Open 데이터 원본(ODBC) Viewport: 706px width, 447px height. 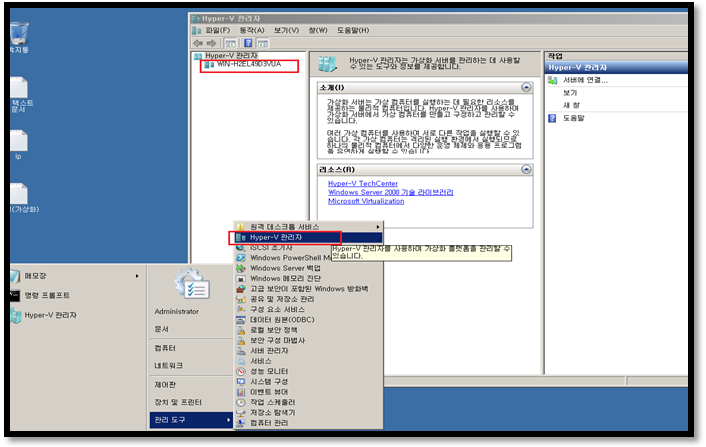tap(308, 320)
